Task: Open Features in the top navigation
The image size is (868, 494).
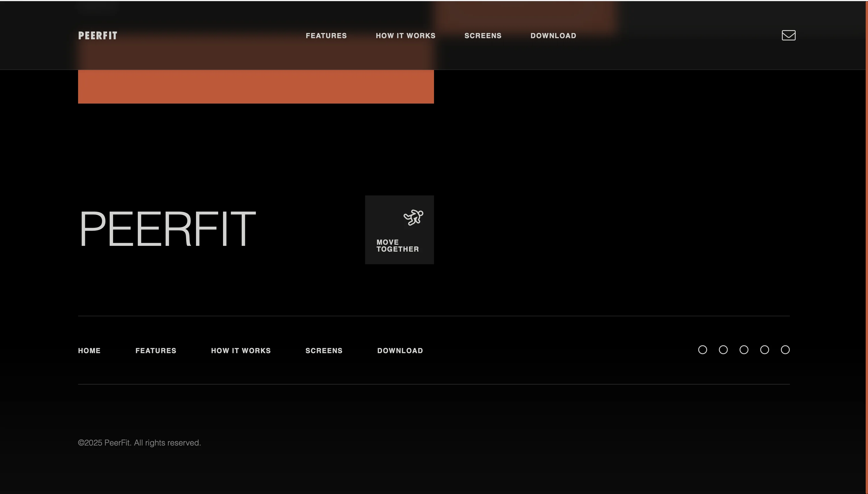Action: click(x=326, y=36)
